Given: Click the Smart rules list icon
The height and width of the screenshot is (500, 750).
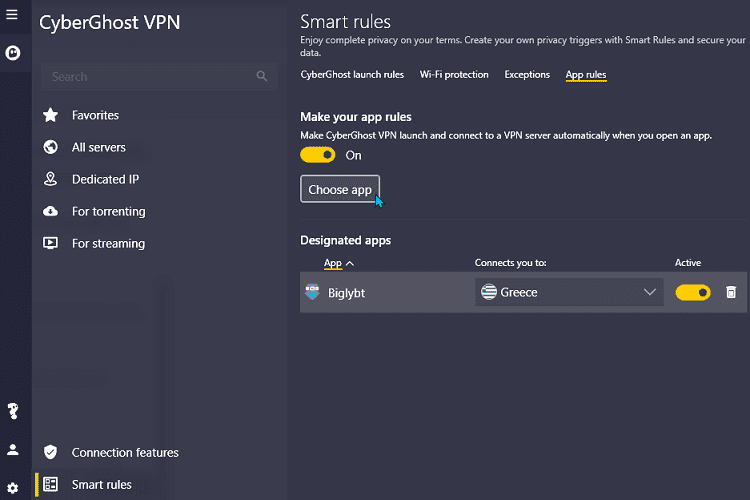Looking at the screenshot, I should (50, 484).
